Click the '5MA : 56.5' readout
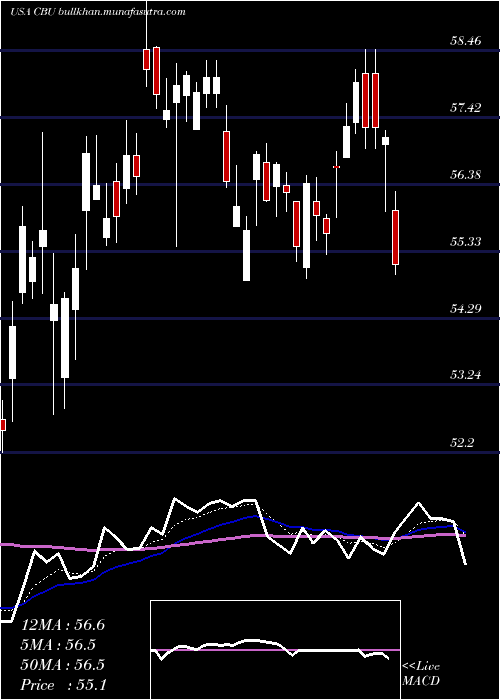Screen dimensions: 500x700 click(x=58, y=645)
